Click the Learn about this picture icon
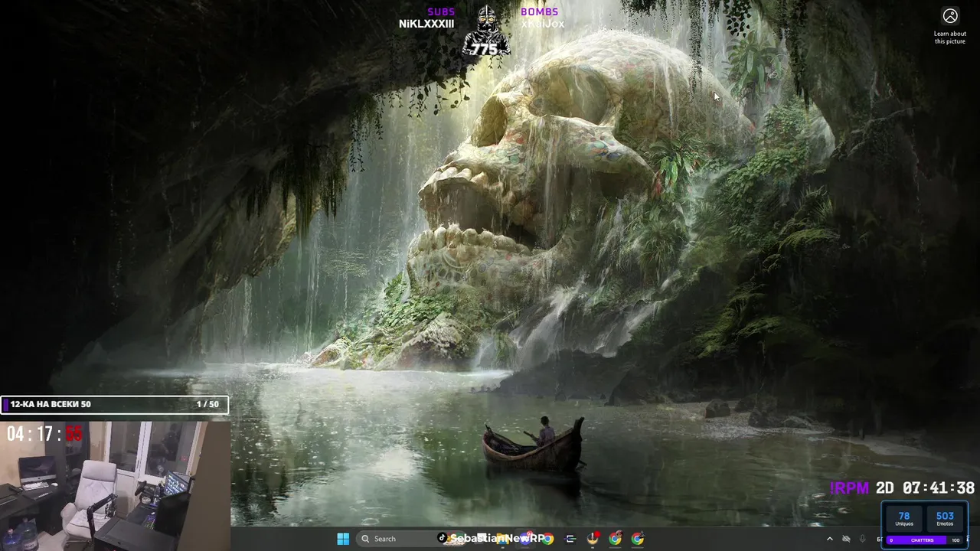Viewport: 980px width, 551px height. (950, 16)
